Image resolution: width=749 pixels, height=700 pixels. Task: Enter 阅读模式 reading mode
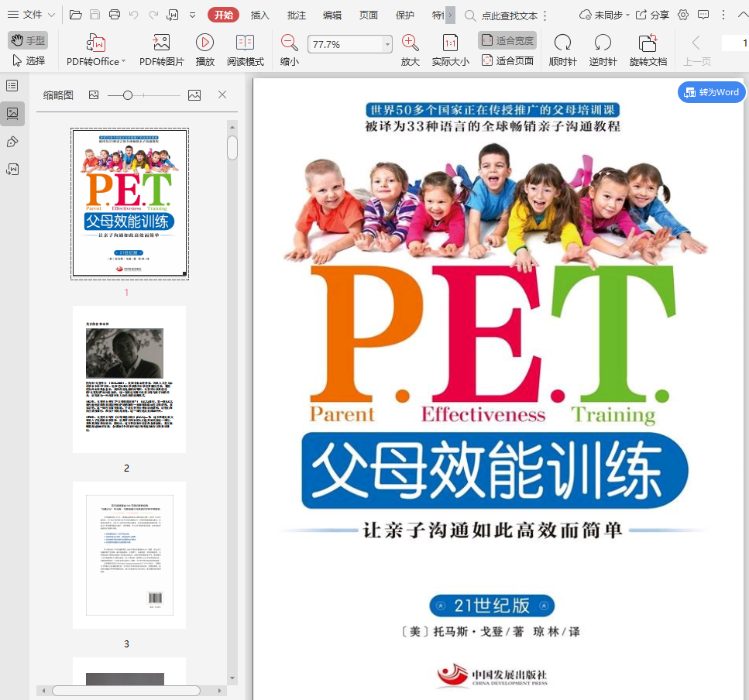(x=246, y=50)
